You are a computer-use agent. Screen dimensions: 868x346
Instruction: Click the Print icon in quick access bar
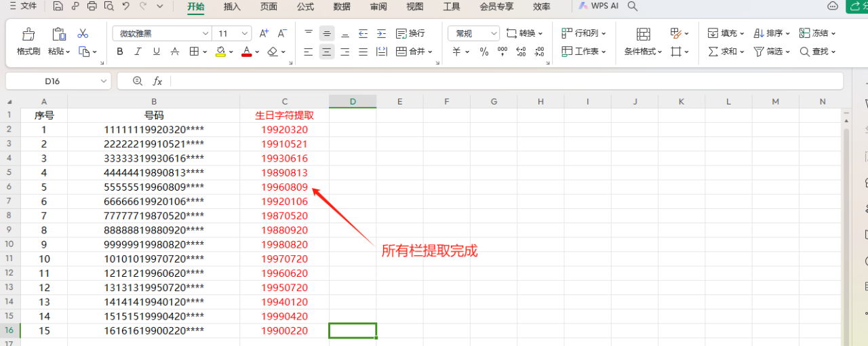(92, 6)
